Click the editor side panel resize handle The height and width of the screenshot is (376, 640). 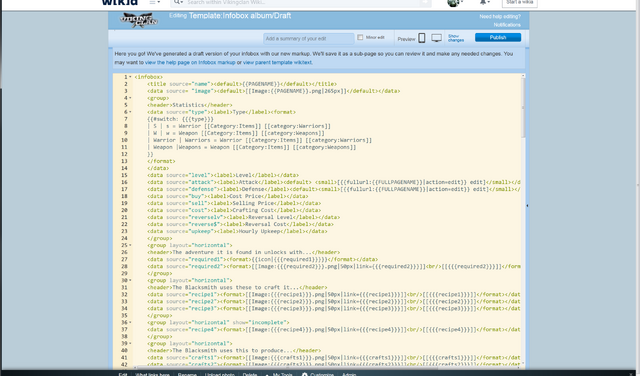click(527, 206)
